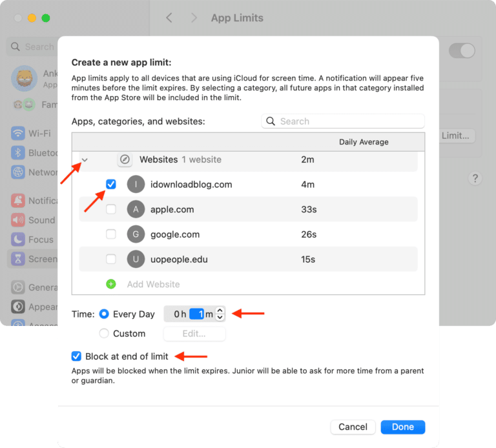Viewport: 496px width, 448px height.
Task: Toggle the App Limits switch in the Settings window
Action: pos(462,50)
